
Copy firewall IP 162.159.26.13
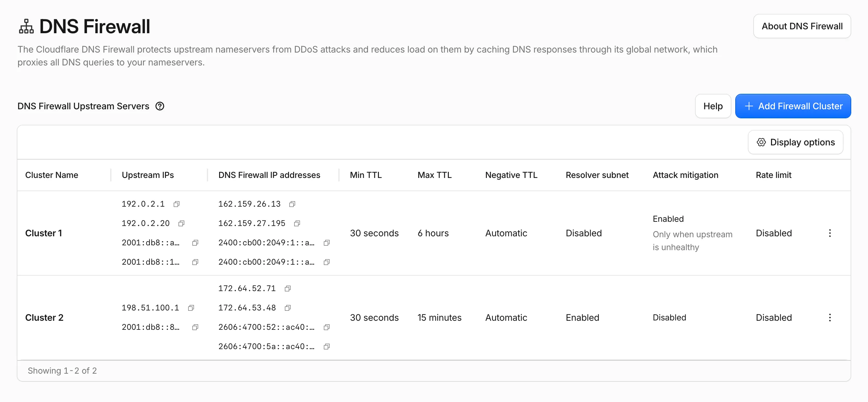click(x=292, y=204)
